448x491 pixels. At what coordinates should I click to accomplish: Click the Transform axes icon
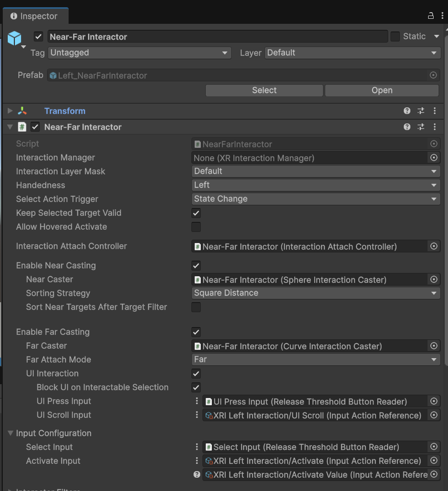point(22,111)
